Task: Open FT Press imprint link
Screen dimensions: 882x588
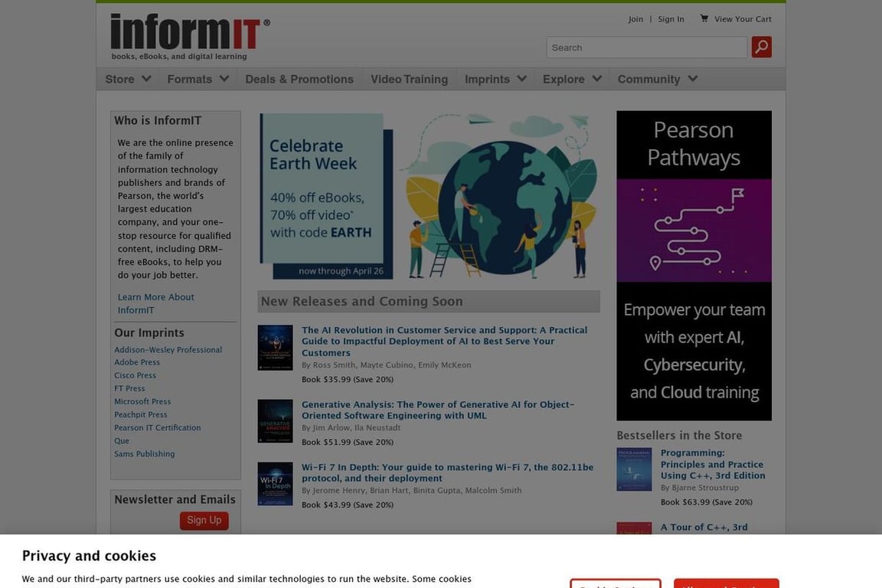Action: tap(129, 388)
